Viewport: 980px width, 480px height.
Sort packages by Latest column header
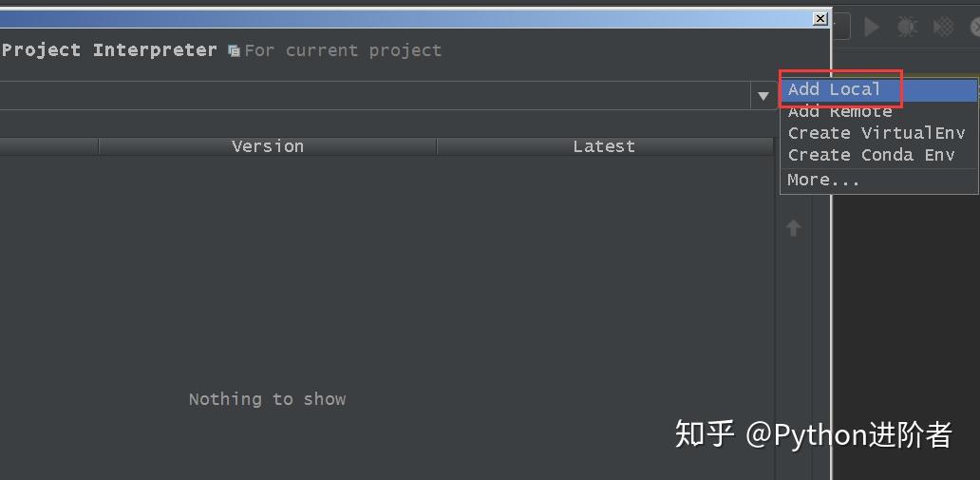click(604, 146)
